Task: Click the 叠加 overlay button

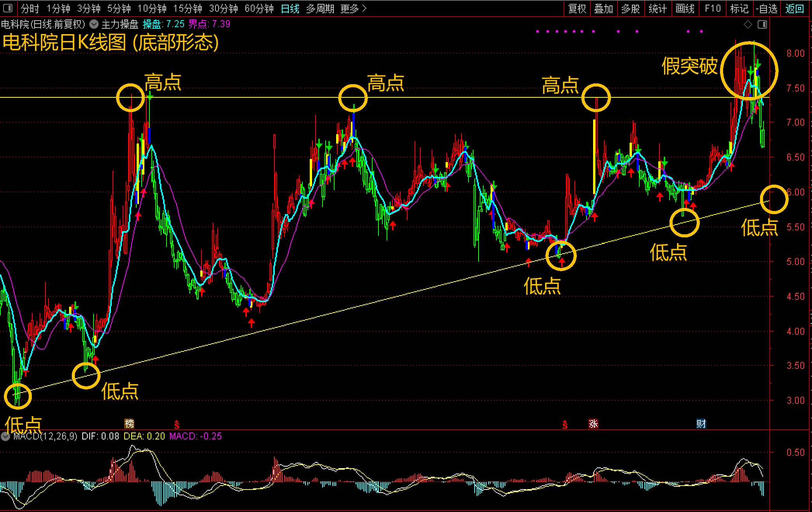Action: click(x=604, y=9)
